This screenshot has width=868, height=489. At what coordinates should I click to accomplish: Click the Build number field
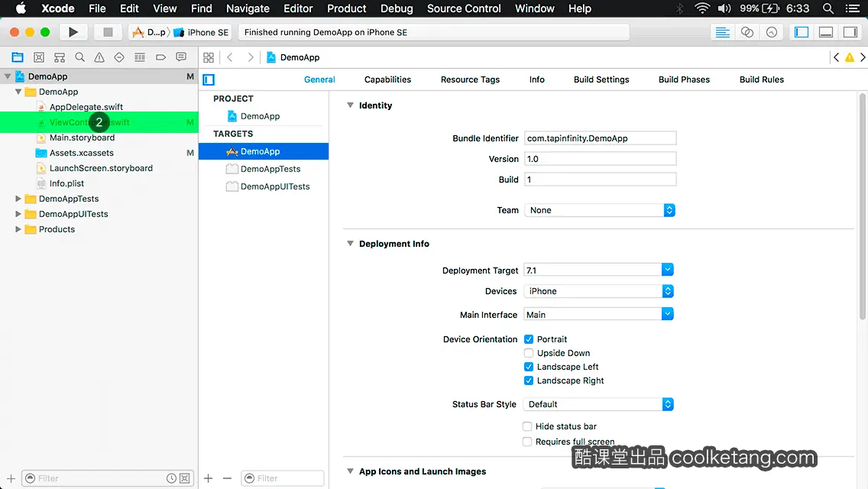click(x=600, y=180)
